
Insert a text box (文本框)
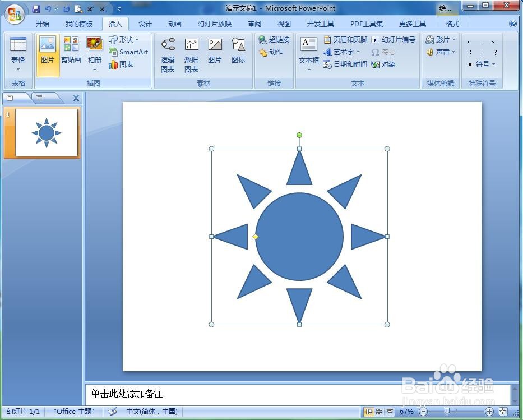pos(308,50)
